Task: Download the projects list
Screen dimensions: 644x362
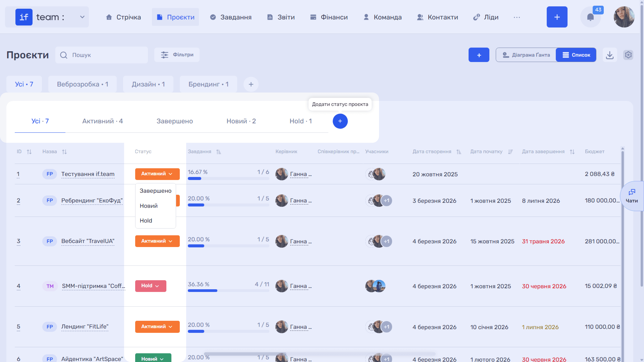Action: [x=610, y=55]
